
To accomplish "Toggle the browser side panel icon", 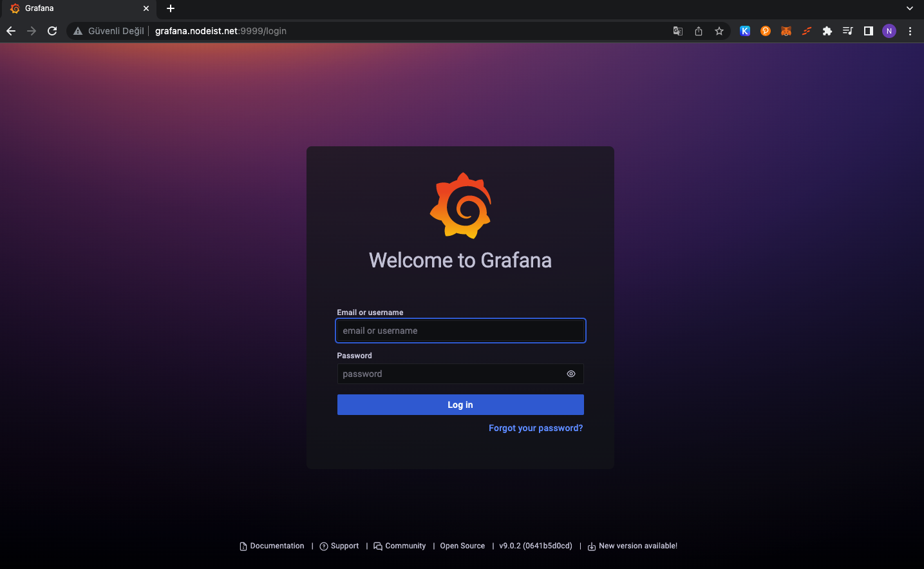I will click(869, 31).
